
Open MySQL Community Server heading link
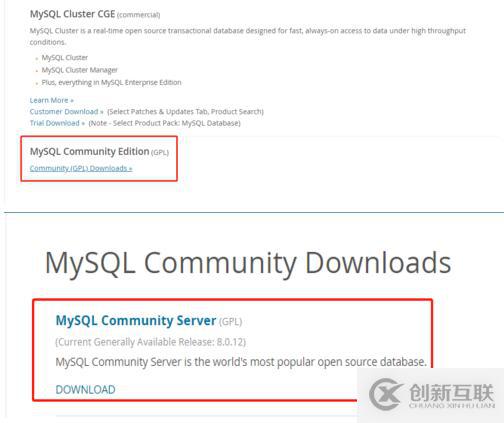tap(136, 320)
